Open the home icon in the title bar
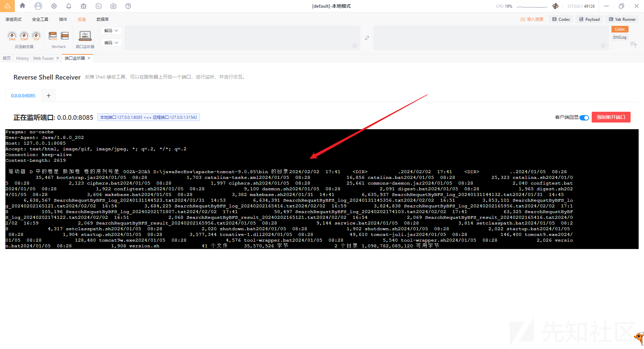The height and width of the screenshot is (349, 644). click(22, 6)
